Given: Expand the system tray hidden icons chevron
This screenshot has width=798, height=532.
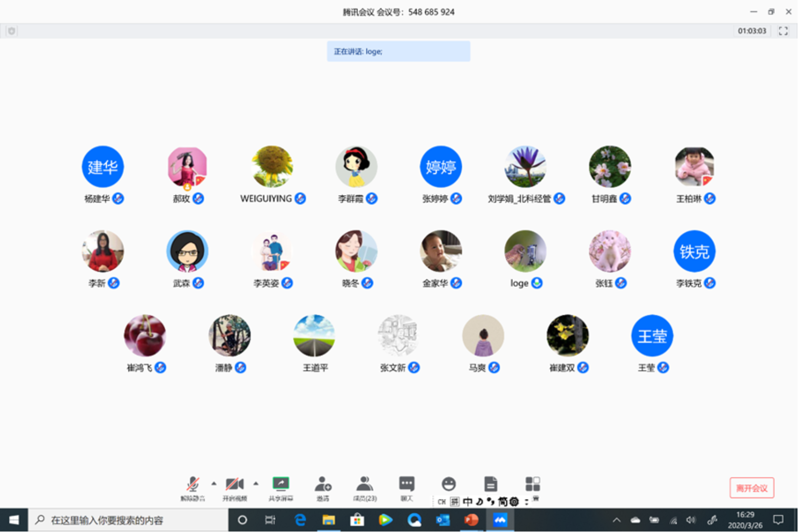Looking at the screenshot, I should pyautogui.click(x=617, y=520).
